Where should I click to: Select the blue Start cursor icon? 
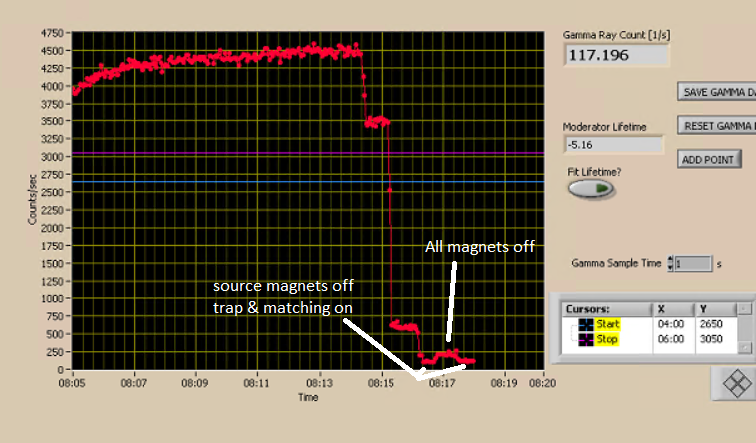[586, 324]
